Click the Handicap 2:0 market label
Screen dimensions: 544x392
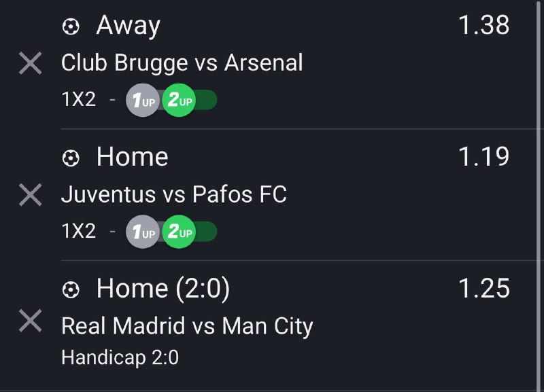[x=120, y=357]
